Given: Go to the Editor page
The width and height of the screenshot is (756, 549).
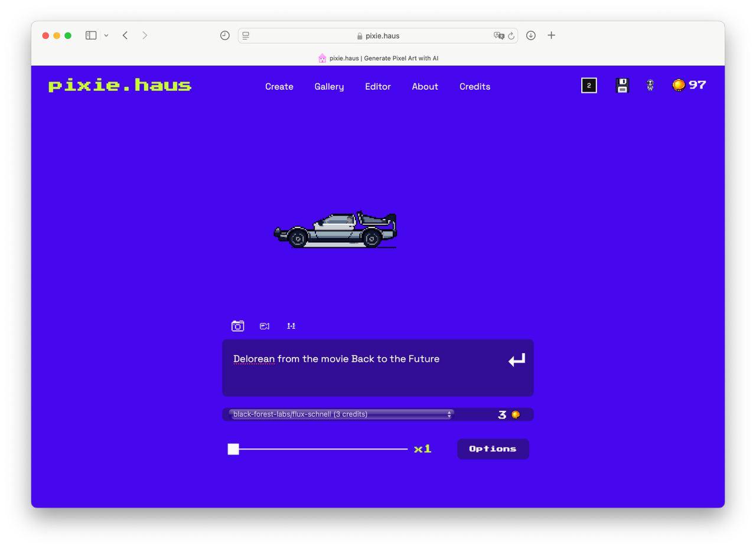Looking at the screenshot, I should tap(378, 86).
